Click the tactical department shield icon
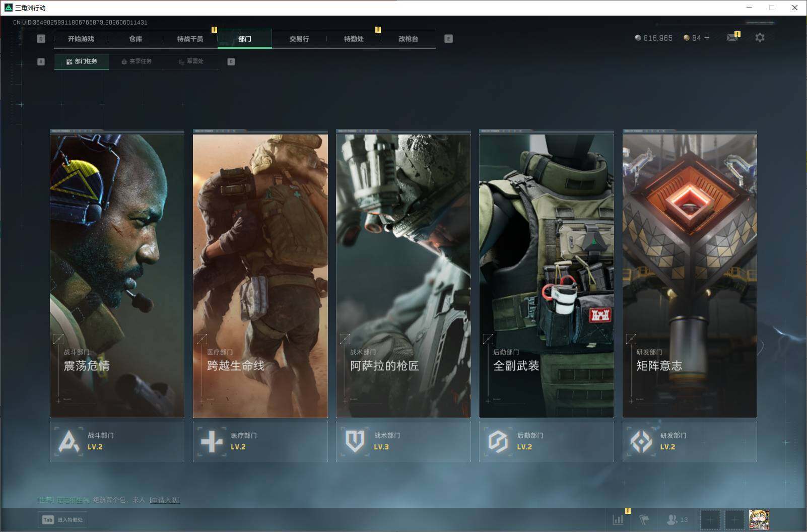Screen dimensions: 807x532 355,441
